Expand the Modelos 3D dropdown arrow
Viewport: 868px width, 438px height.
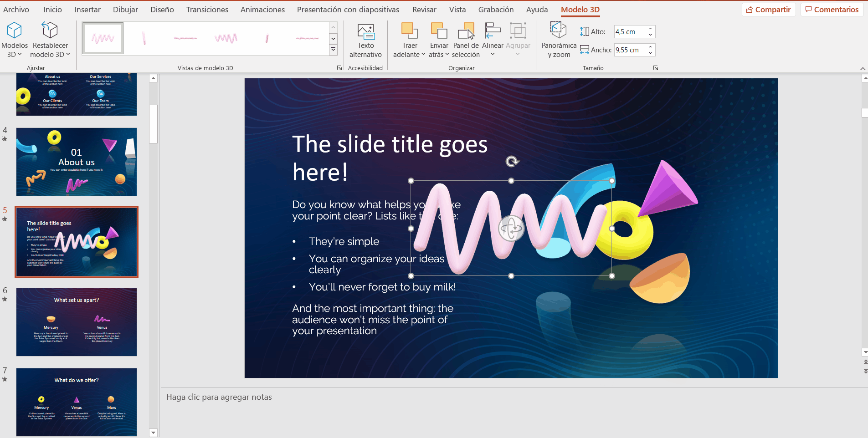click(20, 55)
